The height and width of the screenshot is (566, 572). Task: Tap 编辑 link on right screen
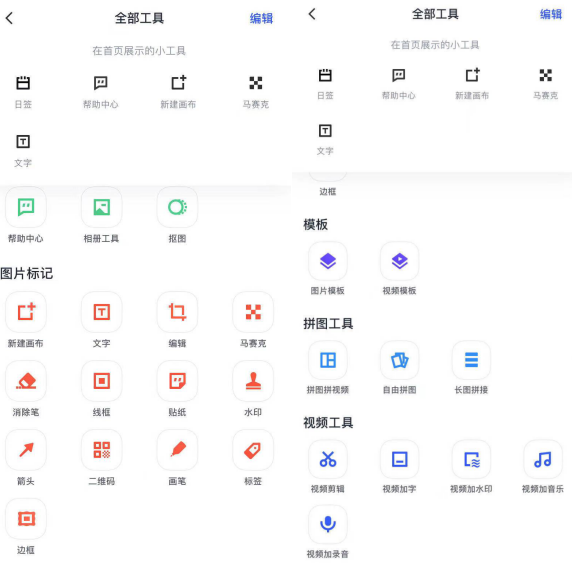551,14
